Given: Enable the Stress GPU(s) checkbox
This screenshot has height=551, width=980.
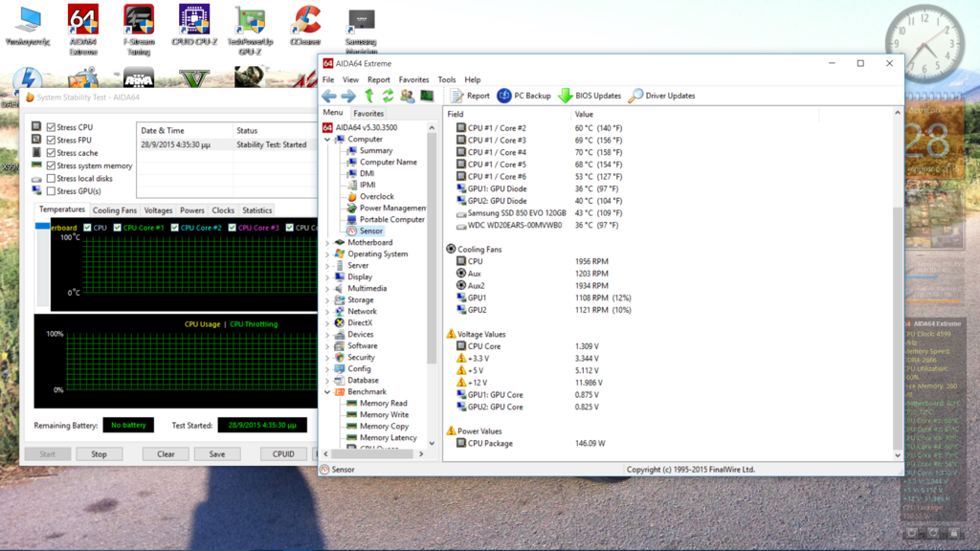Looking at the screenshot, I should pyautogui.click(x=51, y=191).
